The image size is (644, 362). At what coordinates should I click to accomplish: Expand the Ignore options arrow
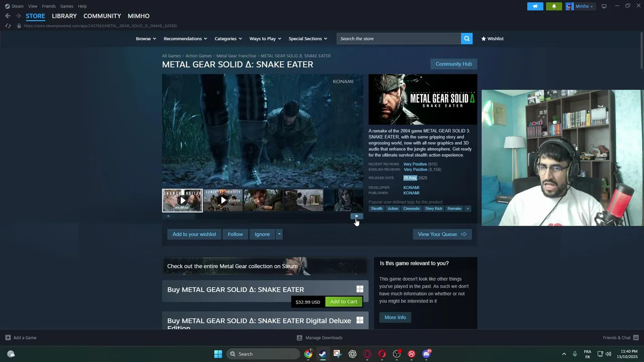point(279,234)
